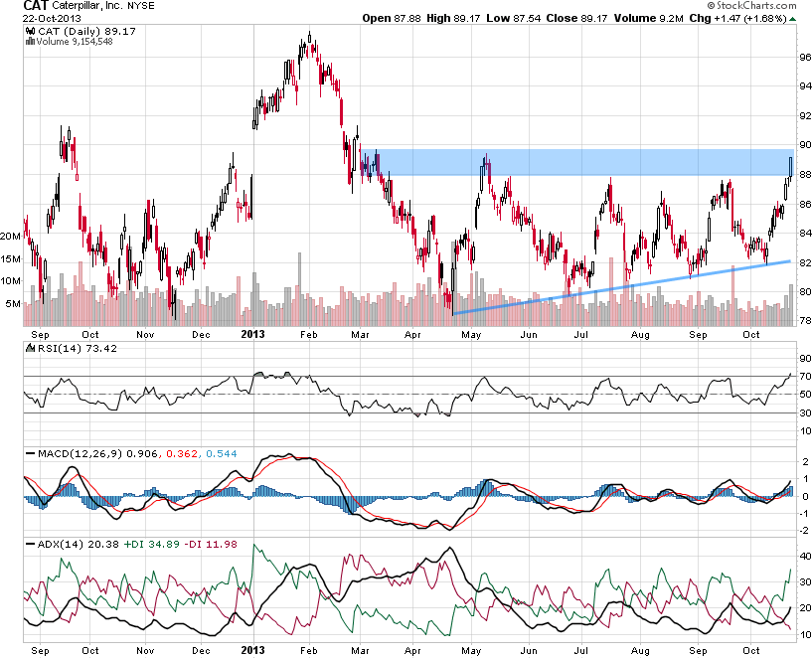Click the High 89.17 value
812x658 pixels.
pos(453,18)
